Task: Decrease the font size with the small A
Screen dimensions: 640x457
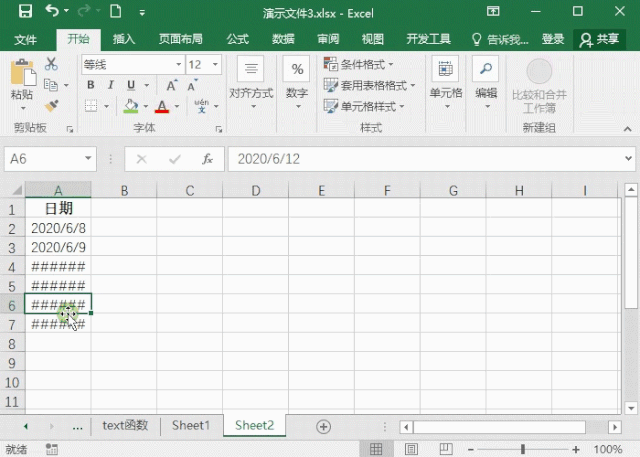Action: [x=192, y=85]
